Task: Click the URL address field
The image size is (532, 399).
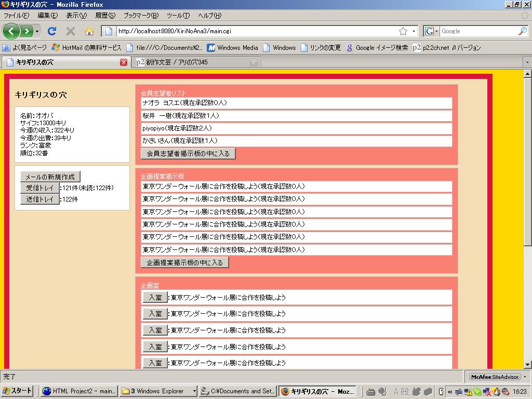Action: 257,31
